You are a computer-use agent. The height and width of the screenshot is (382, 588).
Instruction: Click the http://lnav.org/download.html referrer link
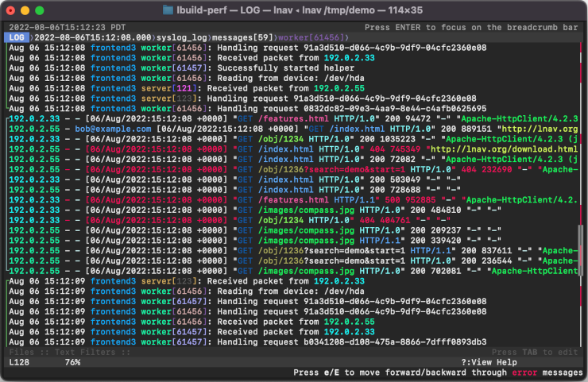coord(505,149)
